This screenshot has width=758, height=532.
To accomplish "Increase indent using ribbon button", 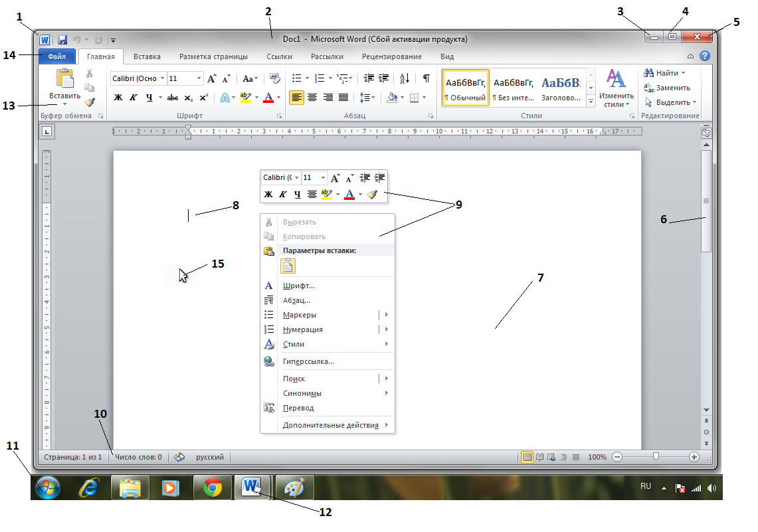I will (x=384, y=78).
